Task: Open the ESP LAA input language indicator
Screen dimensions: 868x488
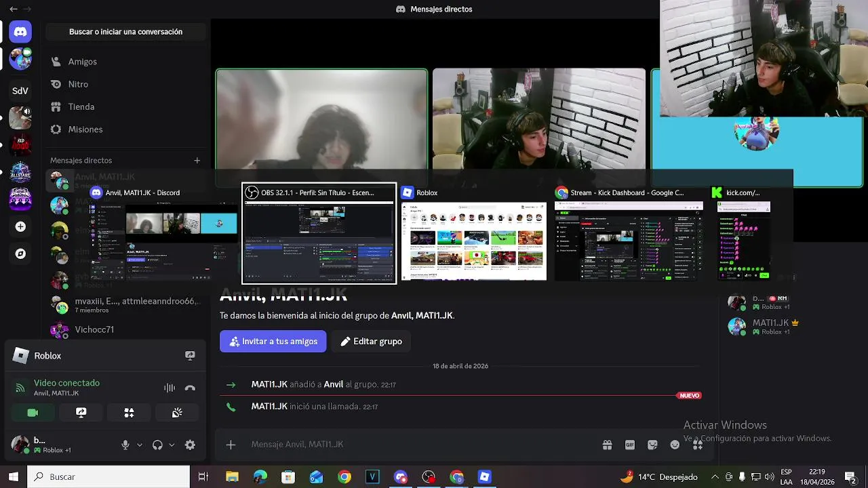Action: (x=786, y=476)
